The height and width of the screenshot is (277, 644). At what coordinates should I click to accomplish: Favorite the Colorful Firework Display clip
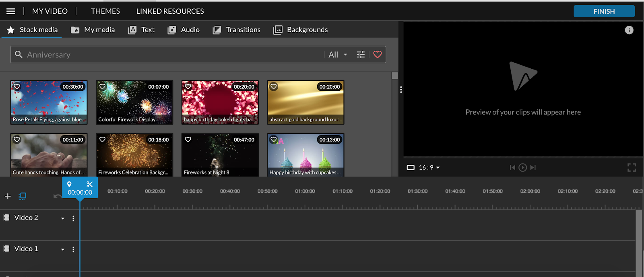(103, 86)
